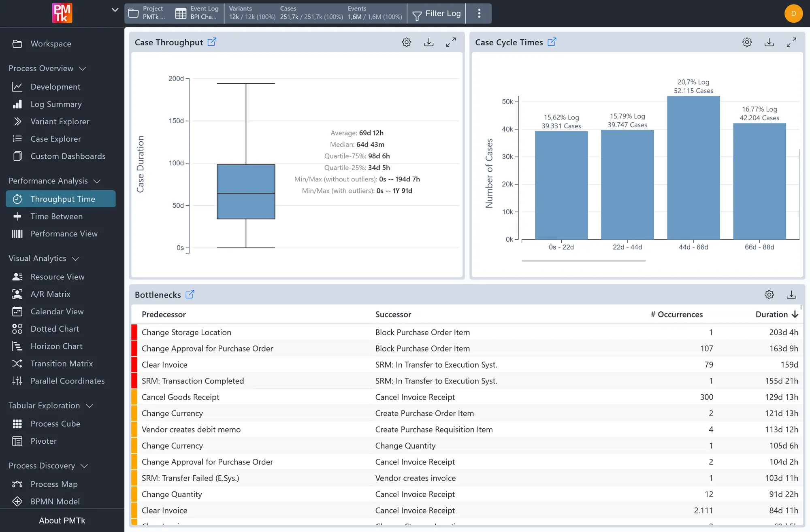The width and height of the screenshot is (810, 532).
Task: Sort by Duration column arrow
Action: pos(795,315)
